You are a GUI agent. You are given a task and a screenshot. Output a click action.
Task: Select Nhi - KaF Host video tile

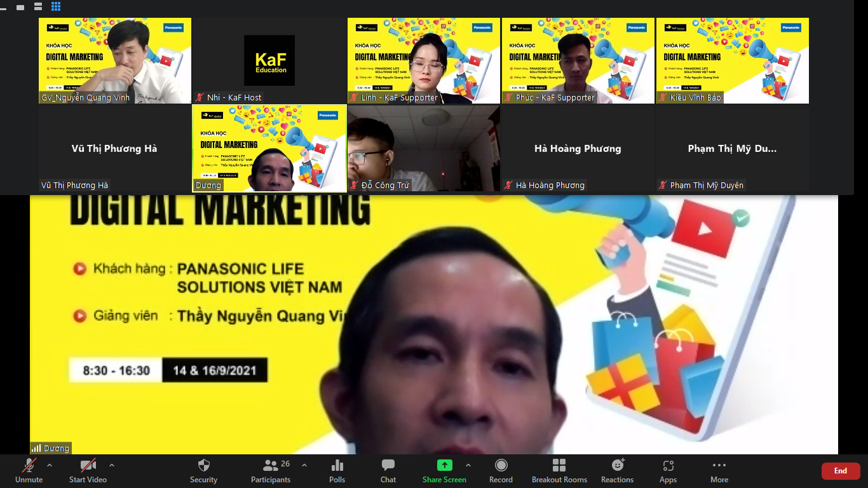click(269, 60)
